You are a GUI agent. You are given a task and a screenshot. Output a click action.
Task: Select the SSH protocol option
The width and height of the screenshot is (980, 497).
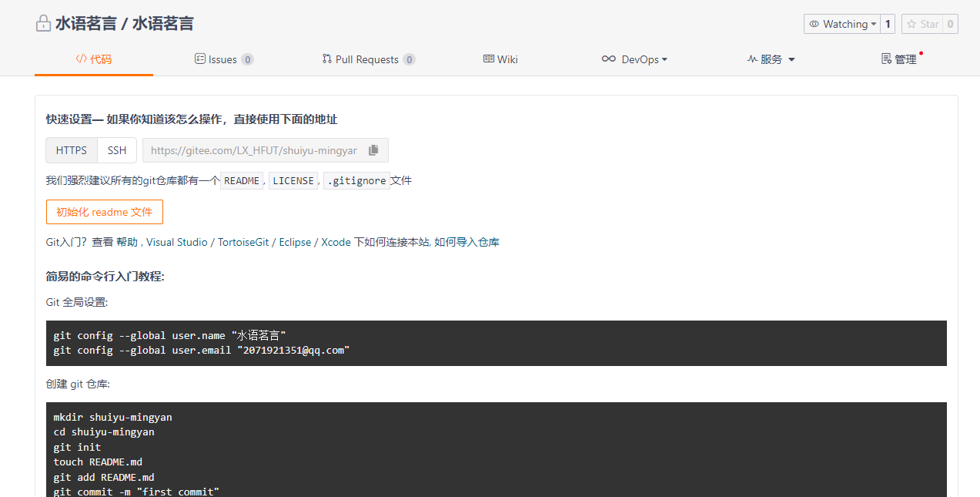click(117, 150)
